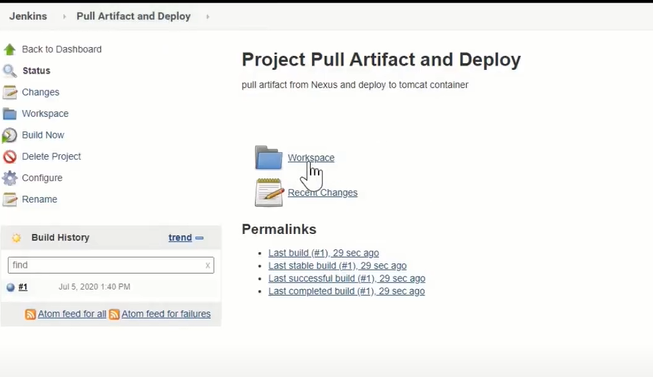The image size is (653, 377).
Task: Choose Delete Project in side menu
Action: (51, 157)
